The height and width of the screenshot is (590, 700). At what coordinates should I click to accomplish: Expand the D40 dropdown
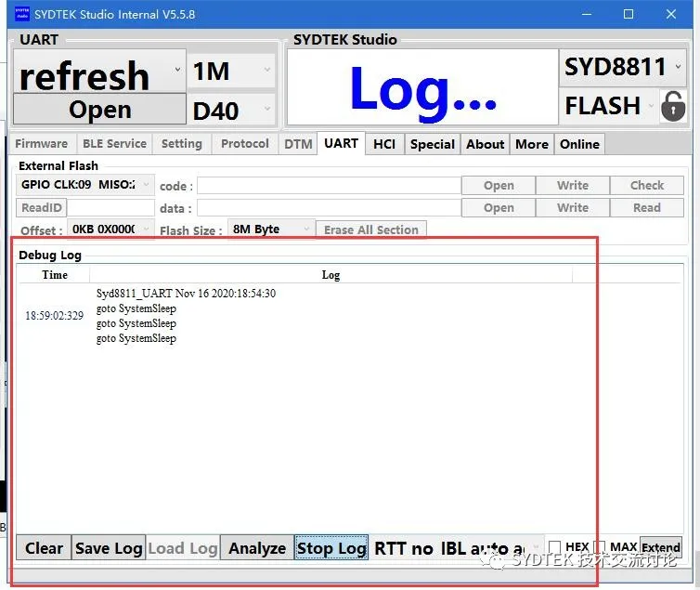point(231,110)
